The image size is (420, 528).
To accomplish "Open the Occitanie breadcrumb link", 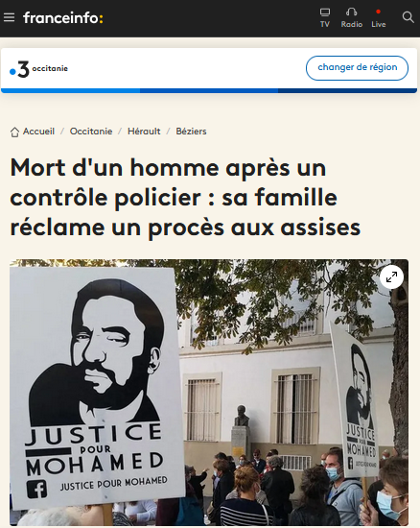I will [x=91, y=132].
